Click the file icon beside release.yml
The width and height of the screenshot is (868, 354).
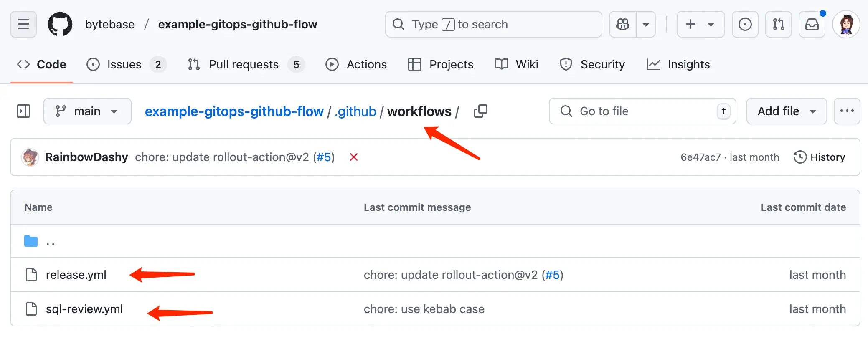(x=31, y=275)
